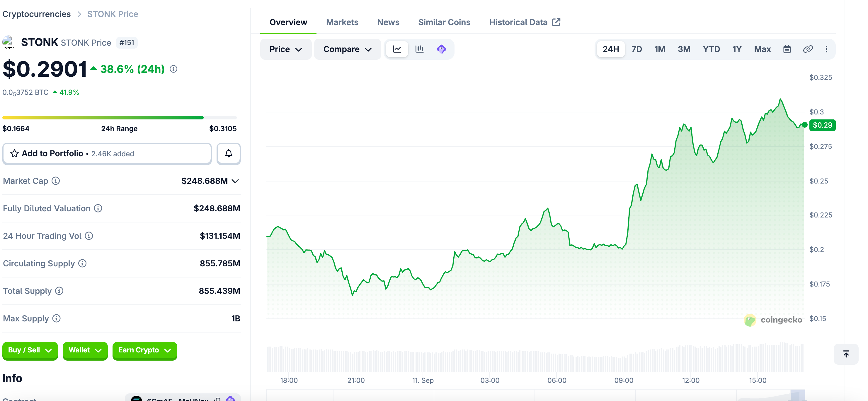Select the 1Y time range
The image size is (868, 401).
point(737,49)
